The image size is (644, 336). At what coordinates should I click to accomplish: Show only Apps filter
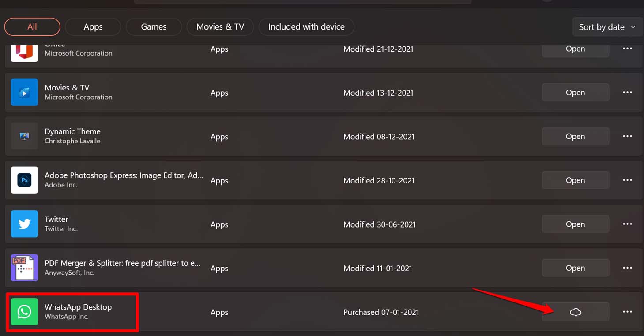pos(93,27)
